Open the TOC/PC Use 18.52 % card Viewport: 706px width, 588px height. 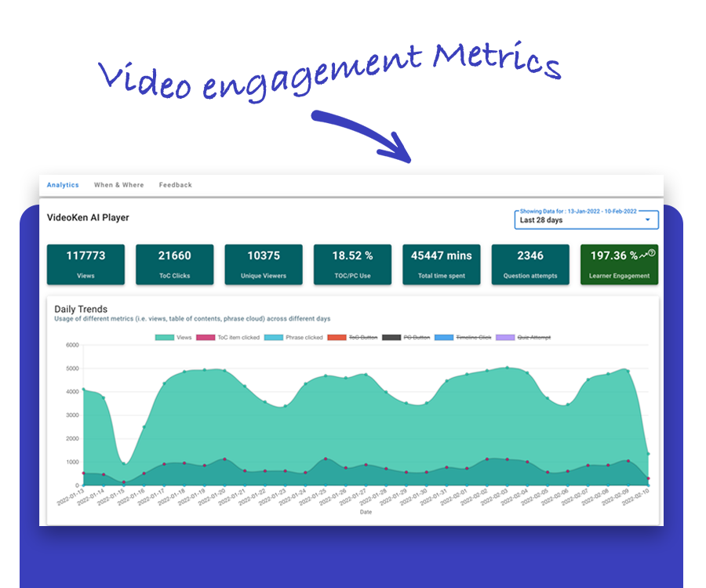tap(352, 264)
